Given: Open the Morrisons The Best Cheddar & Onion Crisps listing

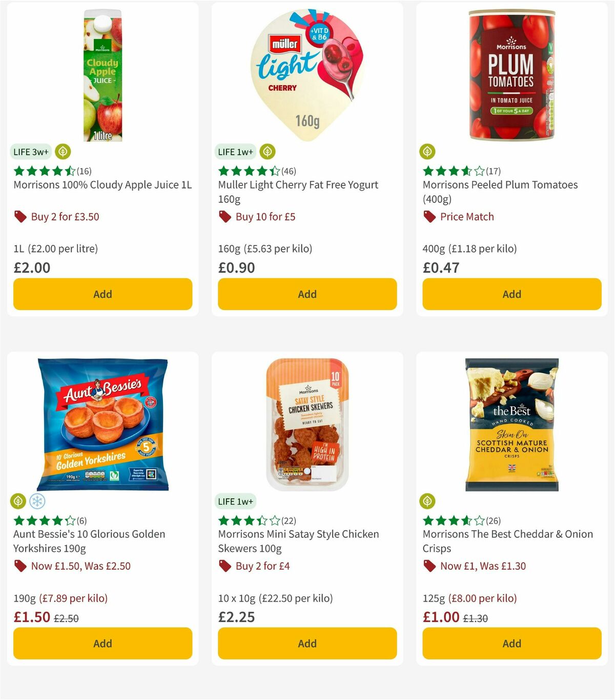Looking at the screenshot, I should 511,541.
